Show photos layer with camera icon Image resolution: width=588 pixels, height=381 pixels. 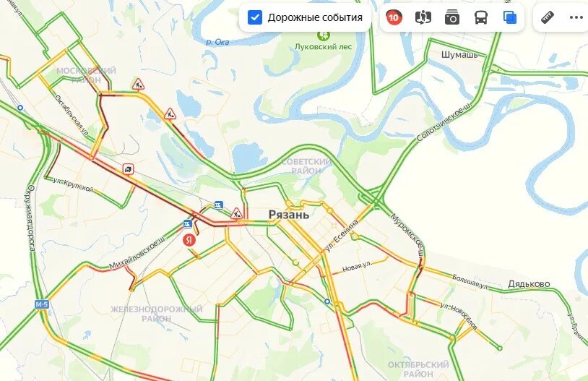click(452, 17)
